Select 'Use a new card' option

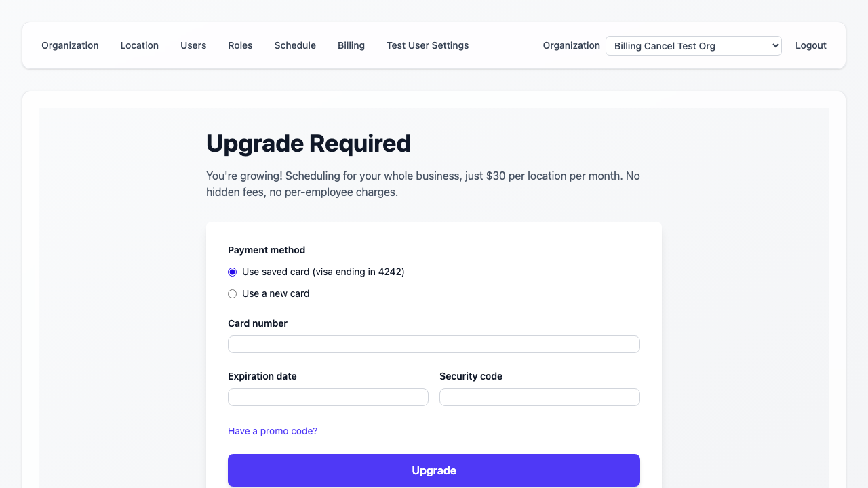coord(232,293)
